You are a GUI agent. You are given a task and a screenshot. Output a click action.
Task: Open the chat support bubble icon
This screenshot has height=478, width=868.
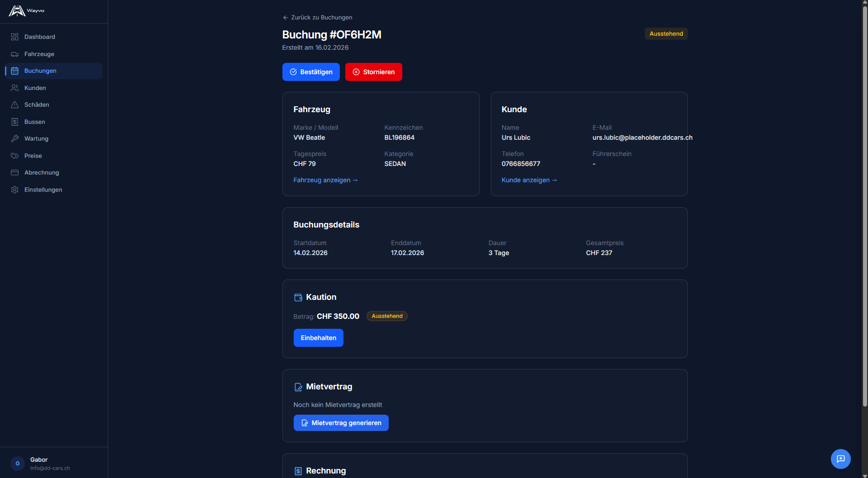click(x=840, y=459)
